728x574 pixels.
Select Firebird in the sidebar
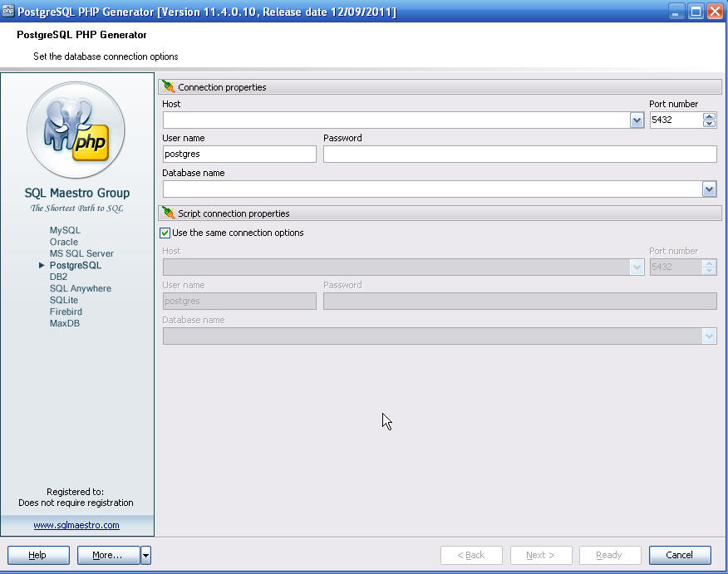[66, 312]
